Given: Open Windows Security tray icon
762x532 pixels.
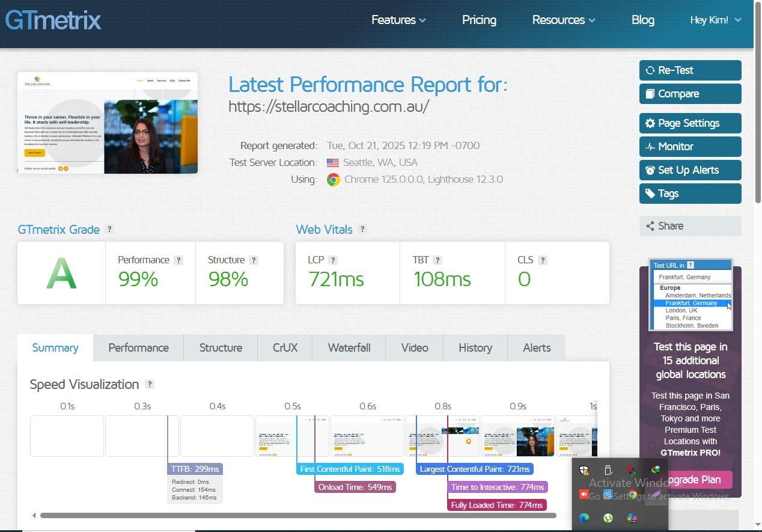Looking at the screenshot, I should point(584,470).
